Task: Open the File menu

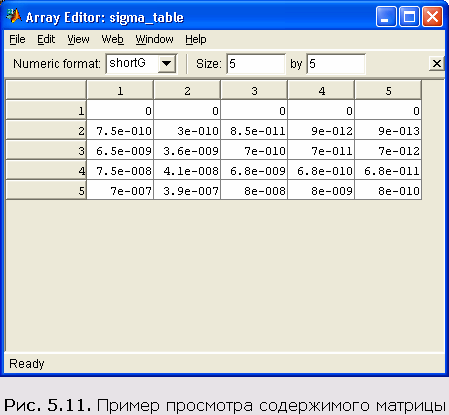Action: [x=17, y=39]
